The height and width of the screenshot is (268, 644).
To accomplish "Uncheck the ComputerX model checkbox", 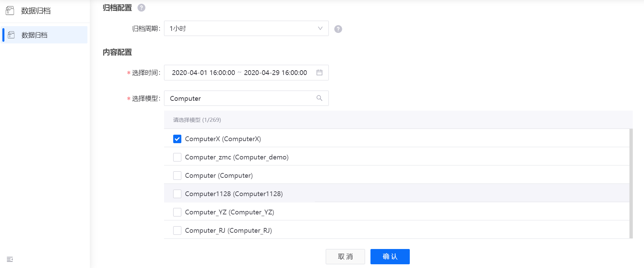I will 177,139.
